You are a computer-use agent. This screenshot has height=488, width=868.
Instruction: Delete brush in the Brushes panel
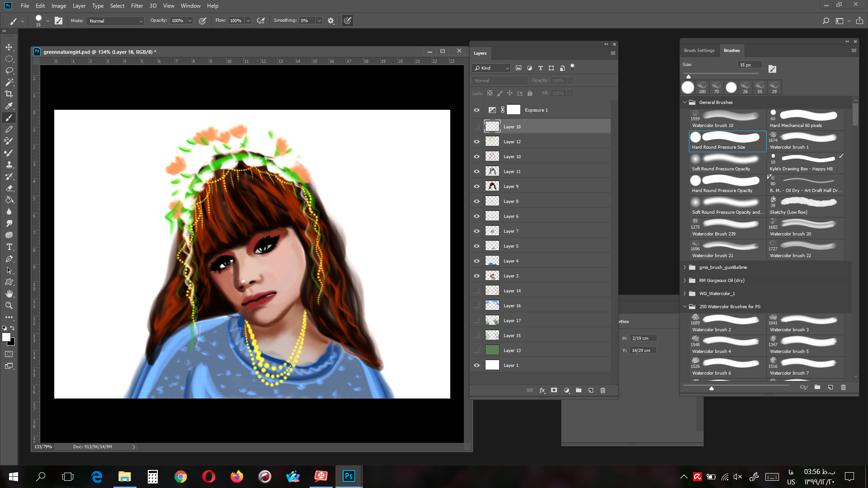pos(843,387)
